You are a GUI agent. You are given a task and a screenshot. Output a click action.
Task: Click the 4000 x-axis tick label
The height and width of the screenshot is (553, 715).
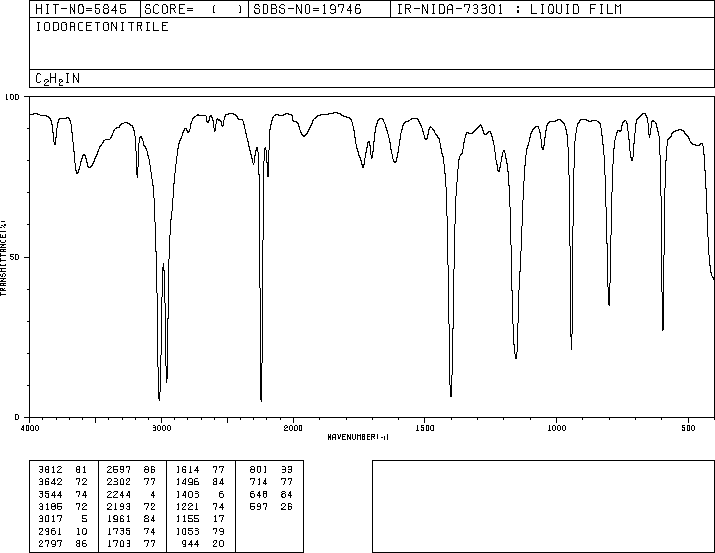[30, 428]
